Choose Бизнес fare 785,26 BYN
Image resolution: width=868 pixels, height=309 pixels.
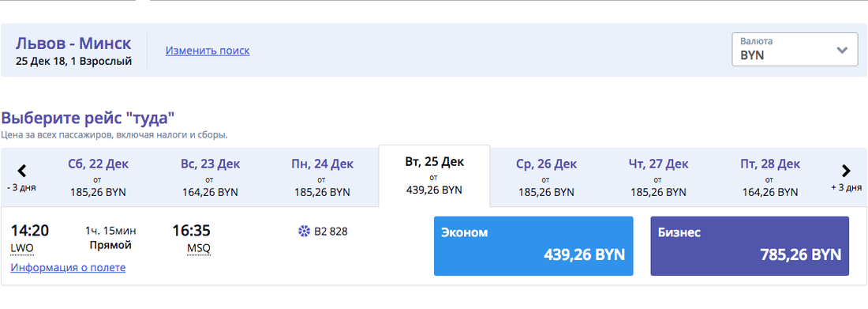click(x=750, y=246)
